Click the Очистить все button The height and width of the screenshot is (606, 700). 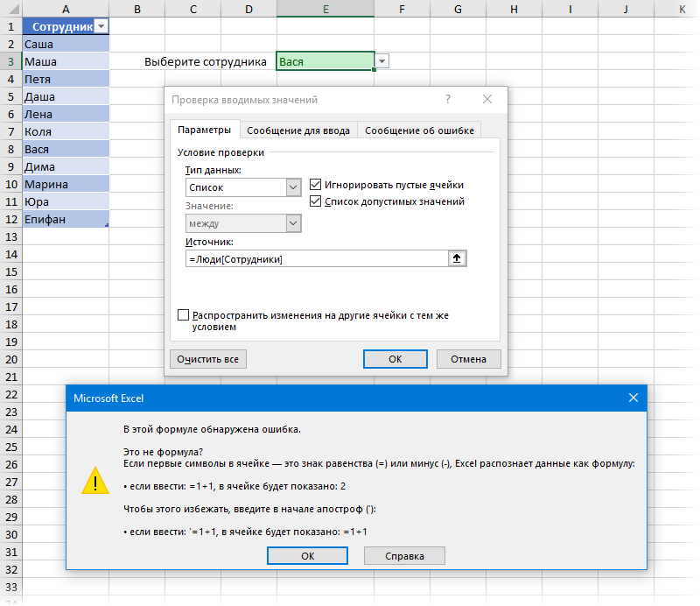tap(208, 359)
